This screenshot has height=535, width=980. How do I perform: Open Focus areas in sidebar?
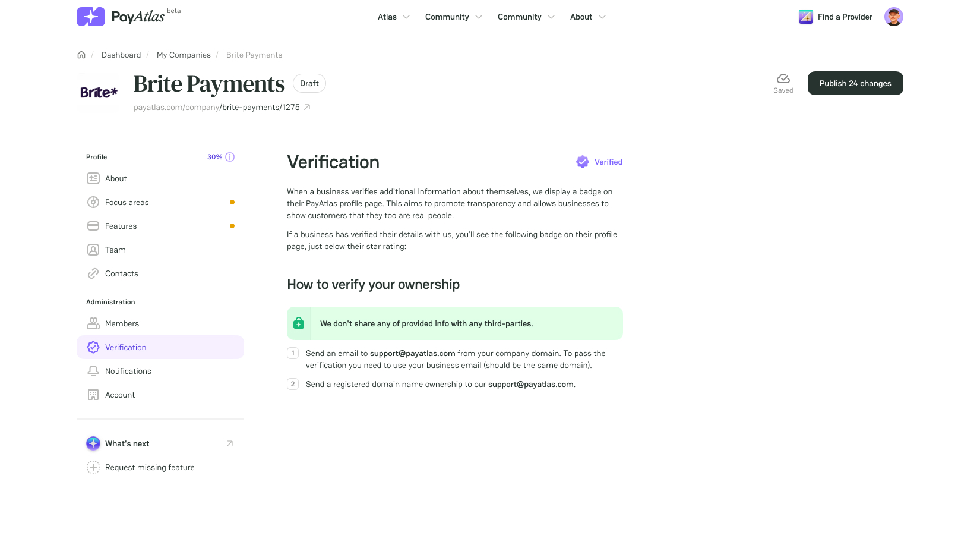(x=160, y=202)
